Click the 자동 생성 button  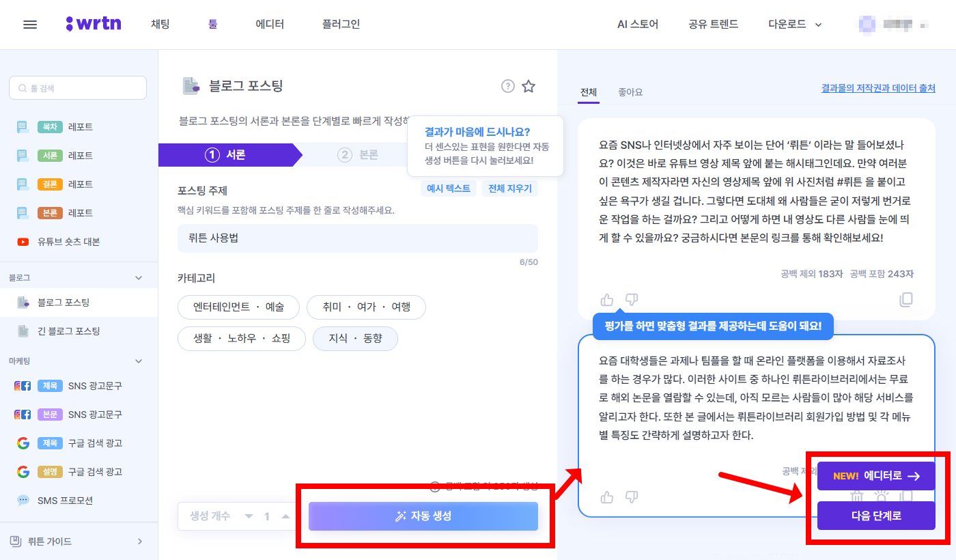click(x=425, y=516)
